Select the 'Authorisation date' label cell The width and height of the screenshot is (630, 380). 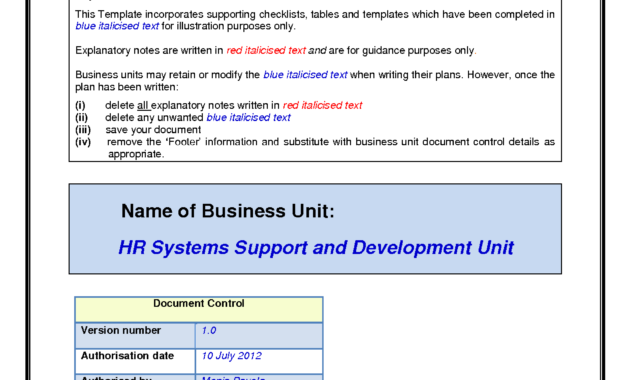(x=135, y=361)
